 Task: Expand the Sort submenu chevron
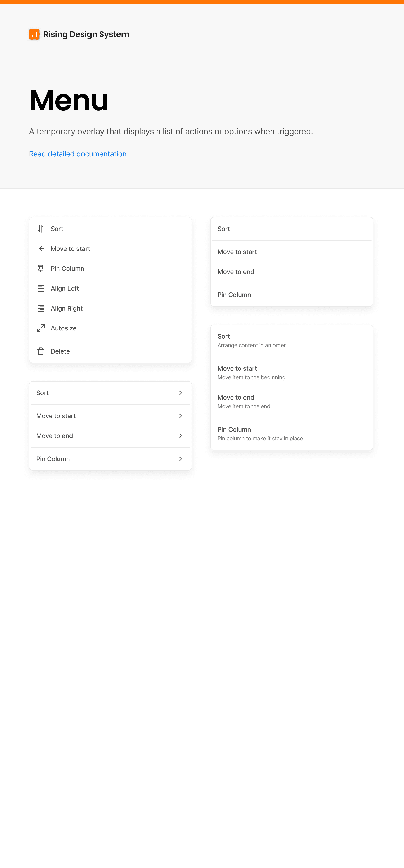pos(181,393)
